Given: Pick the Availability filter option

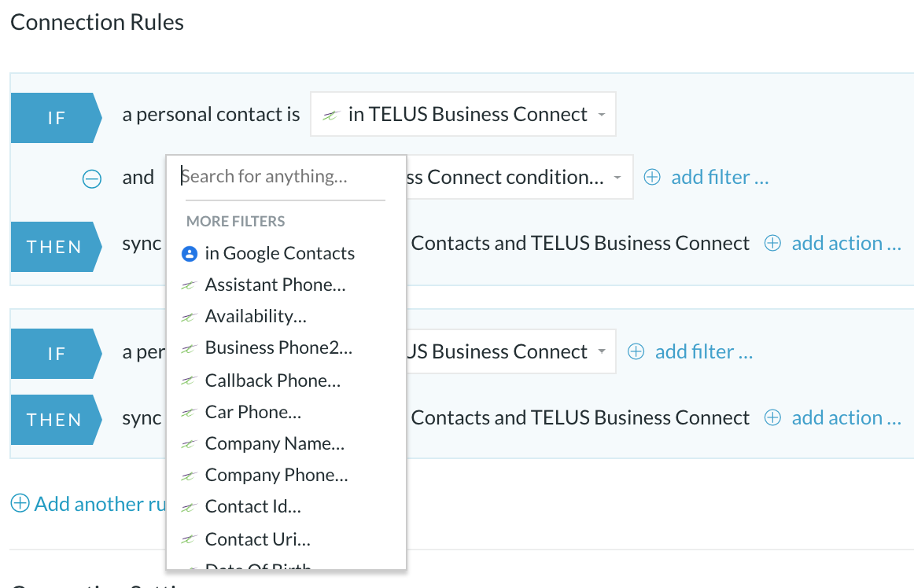Looking at the screenshot, I should [256, 317].
